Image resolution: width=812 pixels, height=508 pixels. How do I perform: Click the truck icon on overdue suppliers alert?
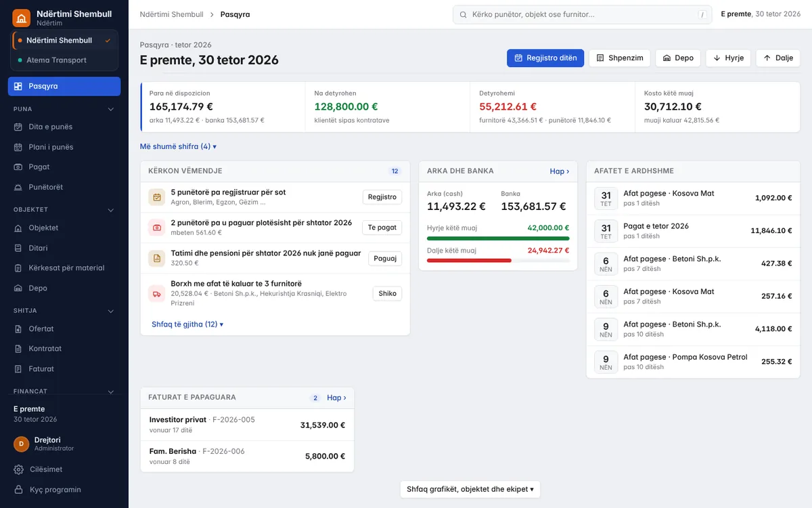pyautogui.click(x=157, y=293)
